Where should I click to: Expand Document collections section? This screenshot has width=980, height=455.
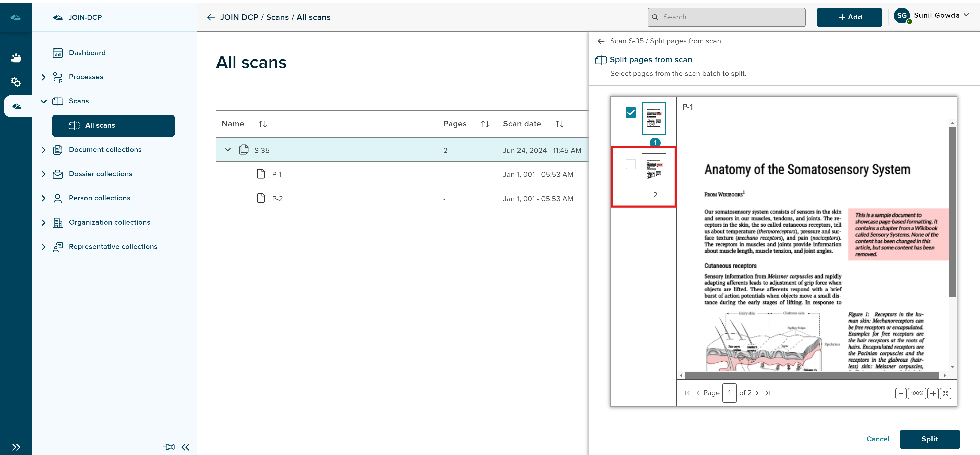pos(43,150)
